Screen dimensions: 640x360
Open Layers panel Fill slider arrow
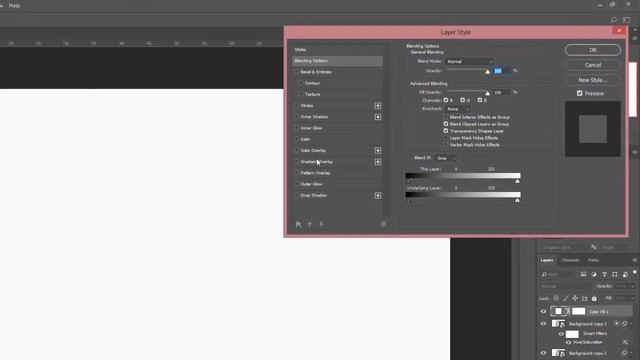[x=633, y=299]
